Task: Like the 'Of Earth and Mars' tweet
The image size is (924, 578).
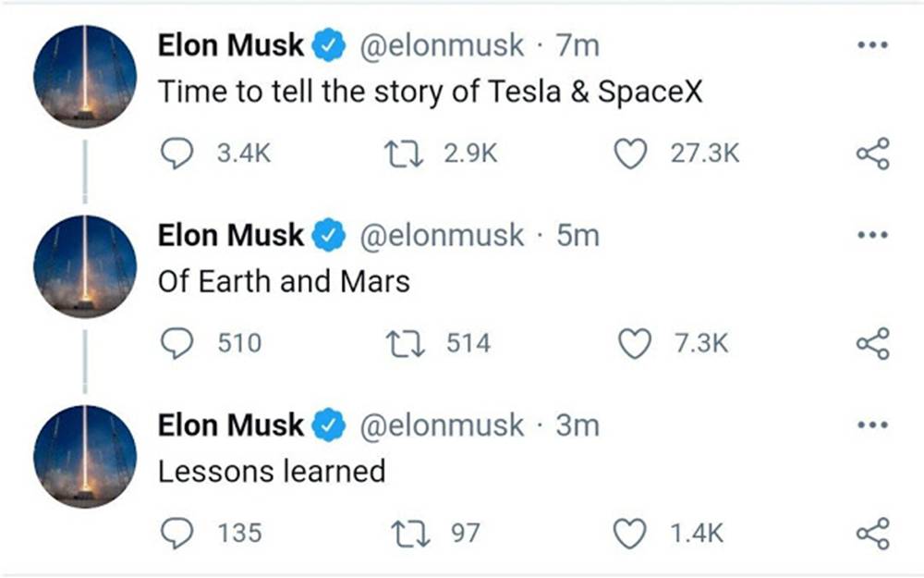Action: [634, 344]
